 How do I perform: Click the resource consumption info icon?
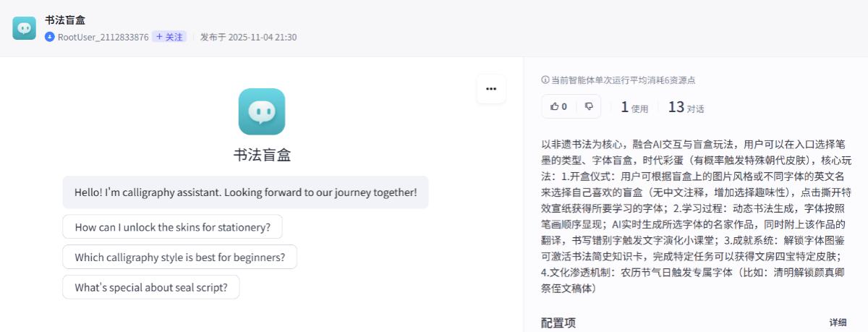[545, 80]
